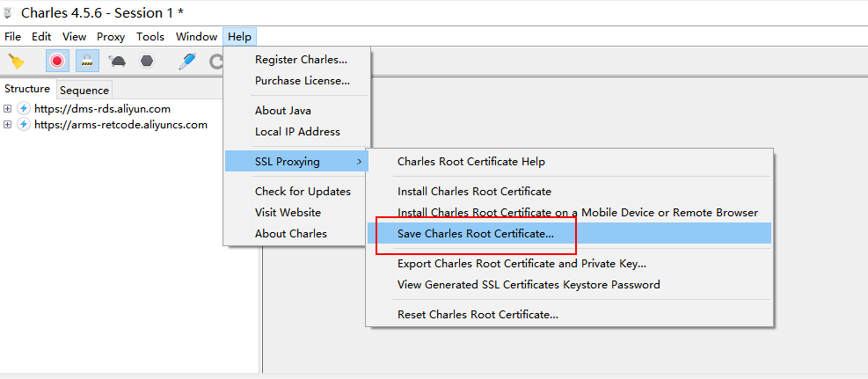
Task: Click the SSL Proxying submenu arrow
Action: (360, 162)
